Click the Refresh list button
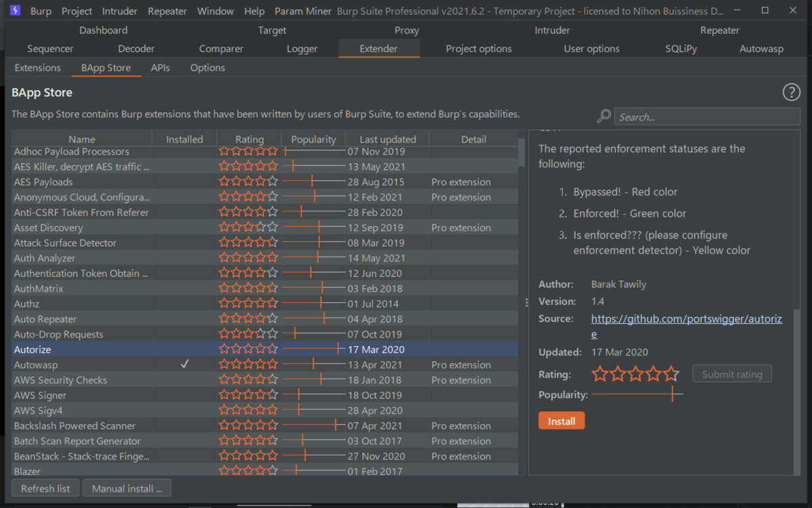 tap(45, 488)
